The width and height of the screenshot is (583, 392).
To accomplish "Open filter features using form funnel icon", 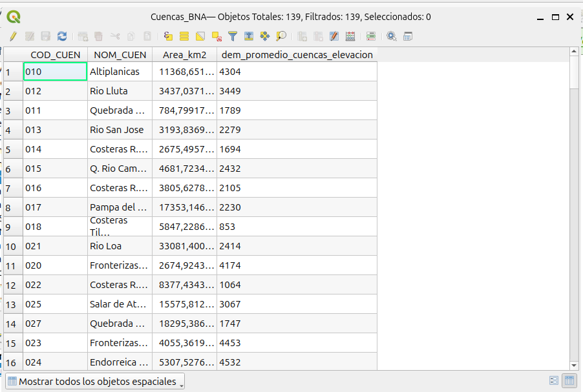I will pyautogui.click(x=233, y=37).
